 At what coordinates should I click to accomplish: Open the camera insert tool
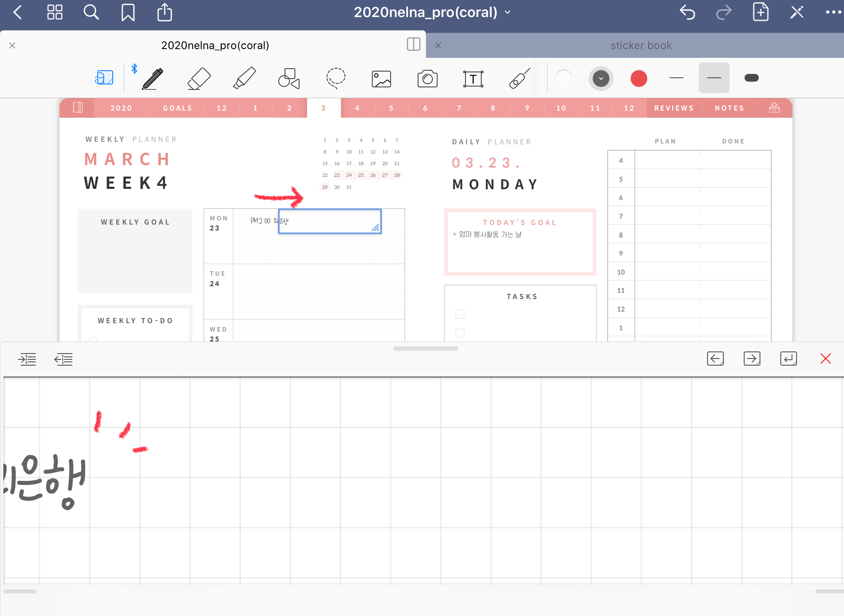427,78
